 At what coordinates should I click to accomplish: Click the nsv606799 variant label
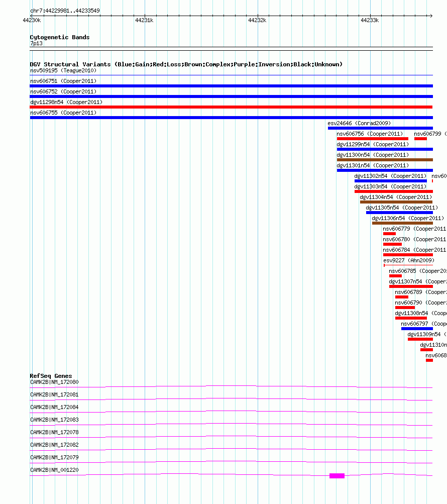pyautogui.click(x=427, y=134)
